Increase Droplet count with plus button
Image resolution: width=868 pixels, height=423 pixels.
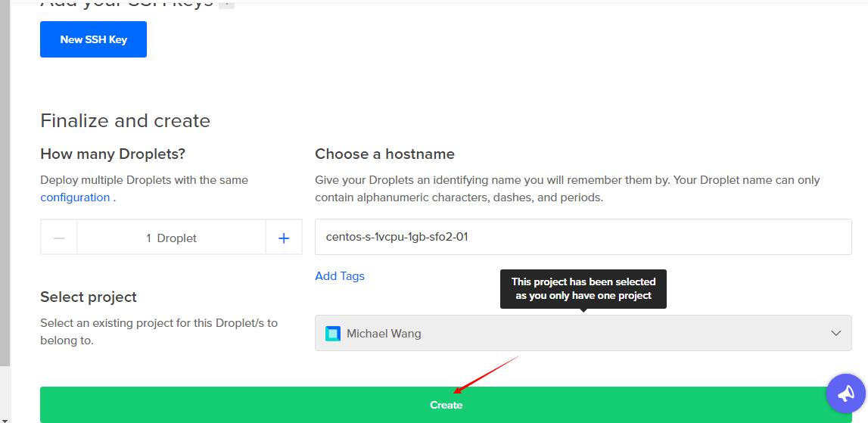(284, 238)
